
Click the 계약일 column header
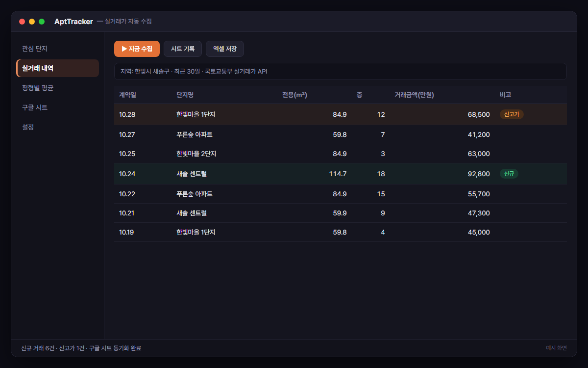click(x=127, y=95)
